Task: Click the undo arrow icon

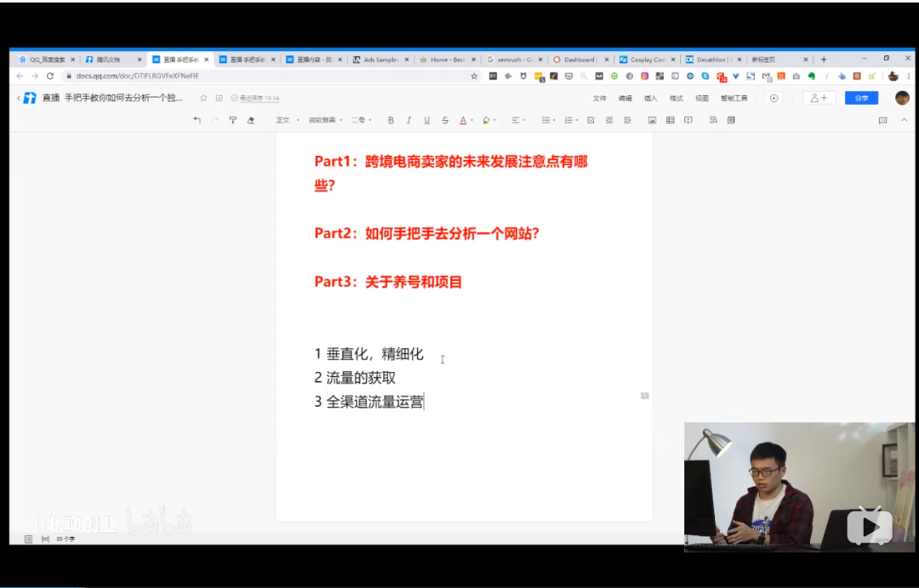Action: (197, 121)
